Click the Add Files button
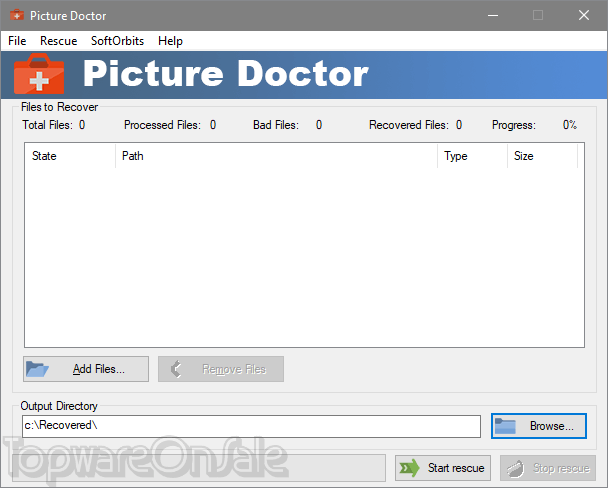This screenshot has height=488, width=608. (x=86, y=369)
